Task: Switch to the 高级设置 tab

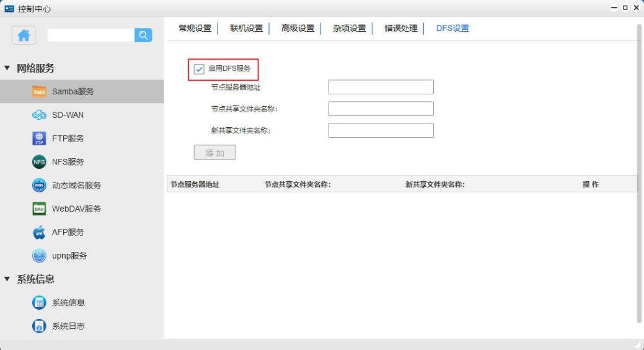Action: (298, 28)
